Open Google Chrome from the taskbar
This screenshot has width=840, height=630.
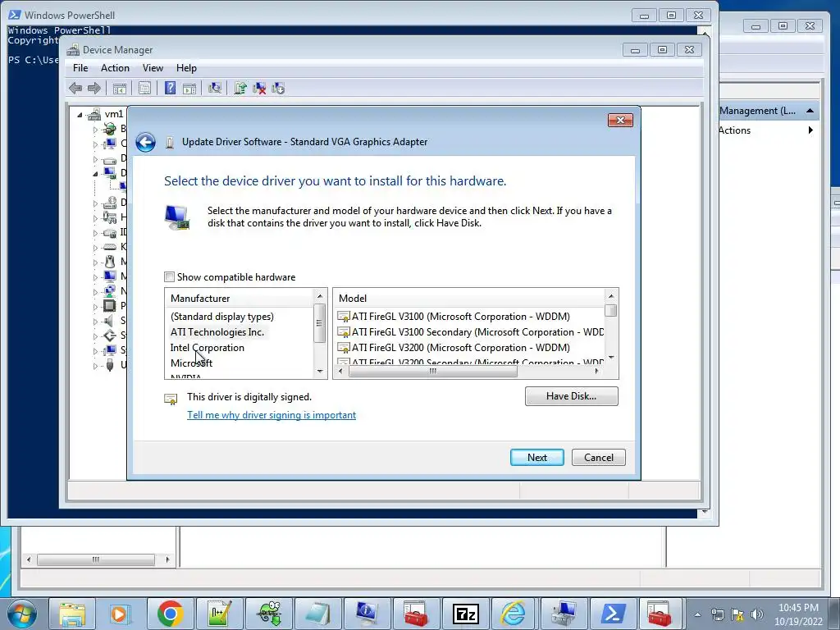point(171,614)
